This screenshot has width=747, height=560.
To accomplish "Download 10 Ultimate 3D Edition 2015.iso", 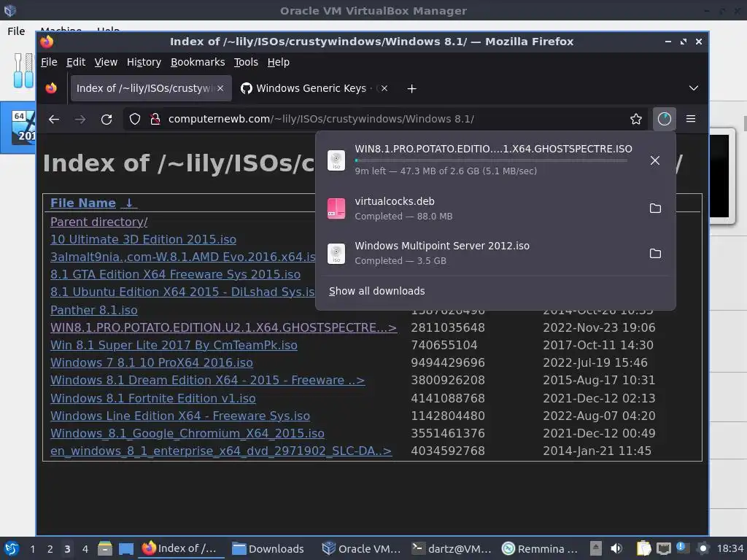I will click(143, 239).
